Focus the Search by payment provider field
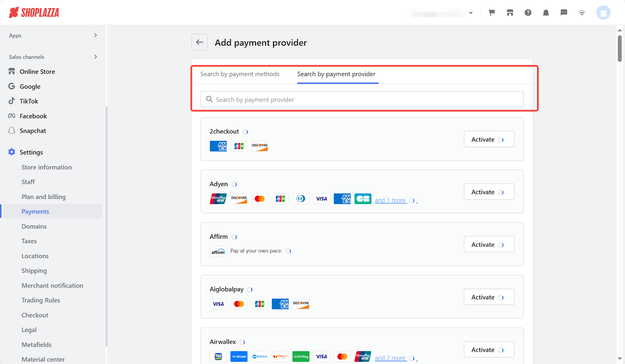 362,99
